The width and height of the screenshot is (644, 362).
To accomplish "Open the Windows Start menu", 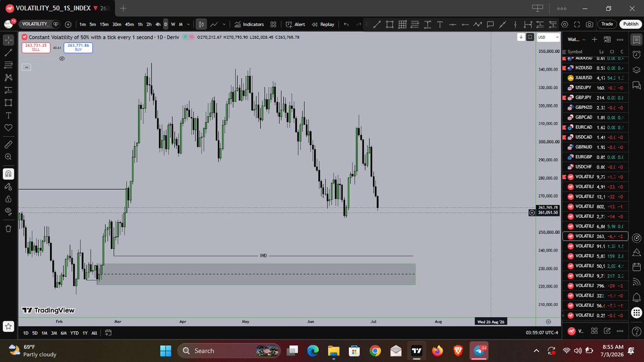I will point(165,351).
